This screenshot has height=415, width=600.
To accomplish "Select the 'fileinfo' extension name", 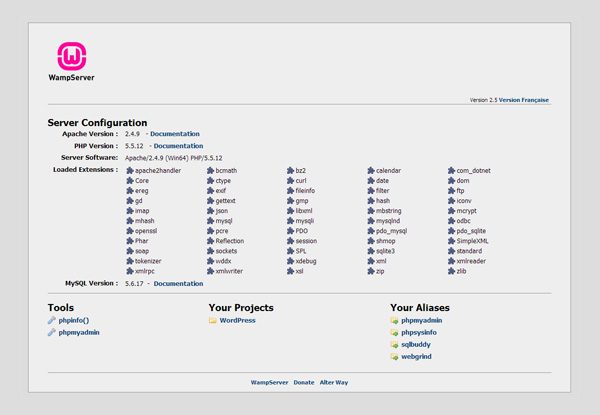I will tap(305, 190).
